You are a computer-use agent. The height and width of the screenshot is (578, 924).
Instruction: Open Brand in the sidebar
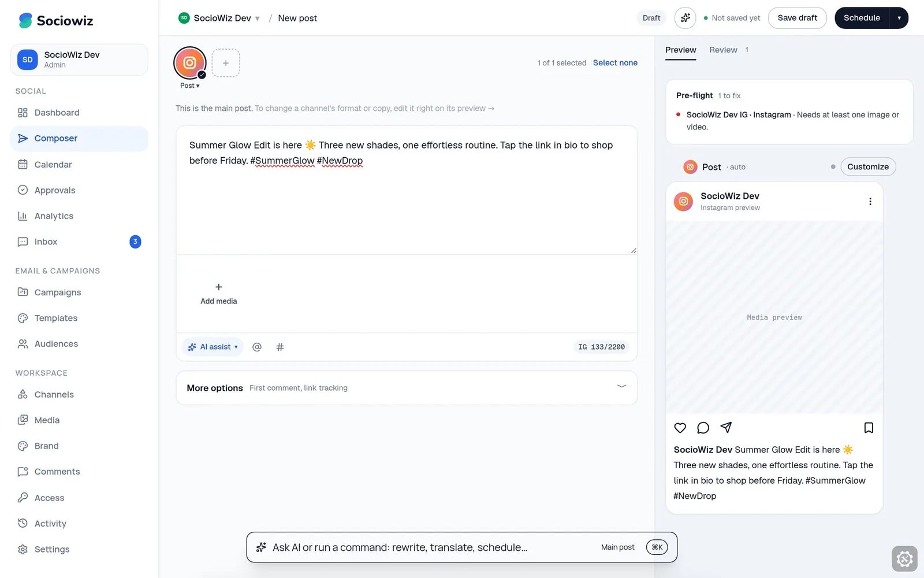pos(79,446)
